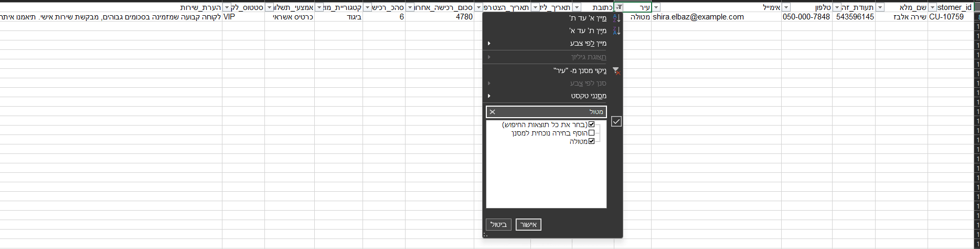Open filter dropdown on סטטוס_לק header

[227, 7]
